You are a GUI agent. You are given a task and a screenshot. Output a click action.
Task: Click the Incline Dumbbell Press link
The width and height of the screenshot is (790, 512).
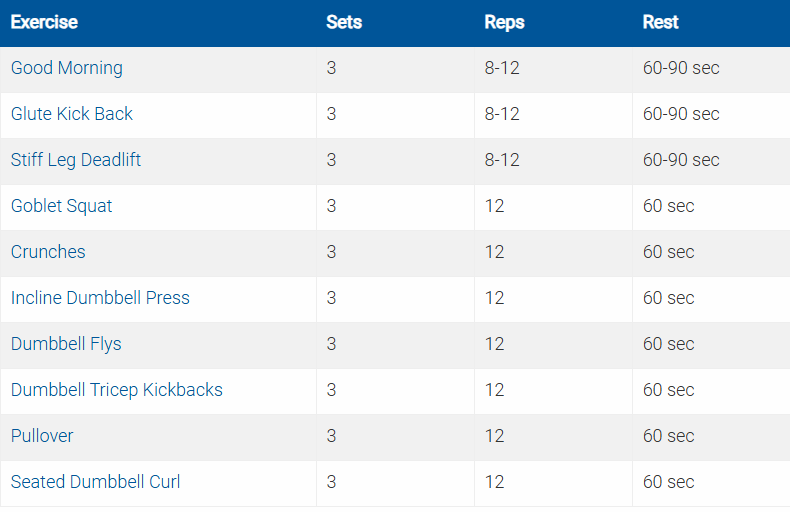coord(100,299)
